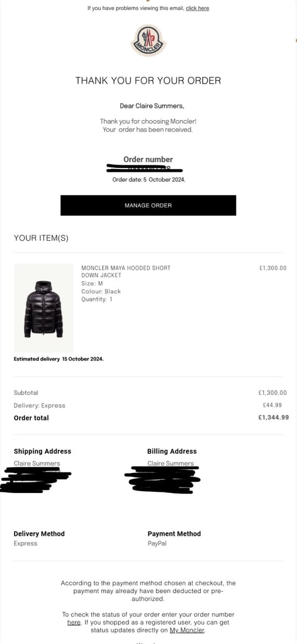Click the MANAGE ORDER button
297x644 pixels.
pos(148,206)
